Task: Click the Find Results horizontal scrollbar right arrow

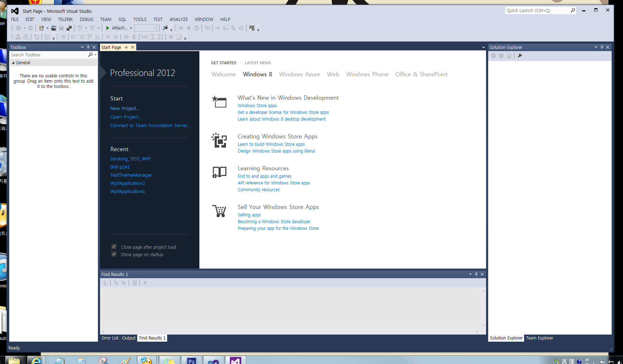Action: [x=477, y=332]
